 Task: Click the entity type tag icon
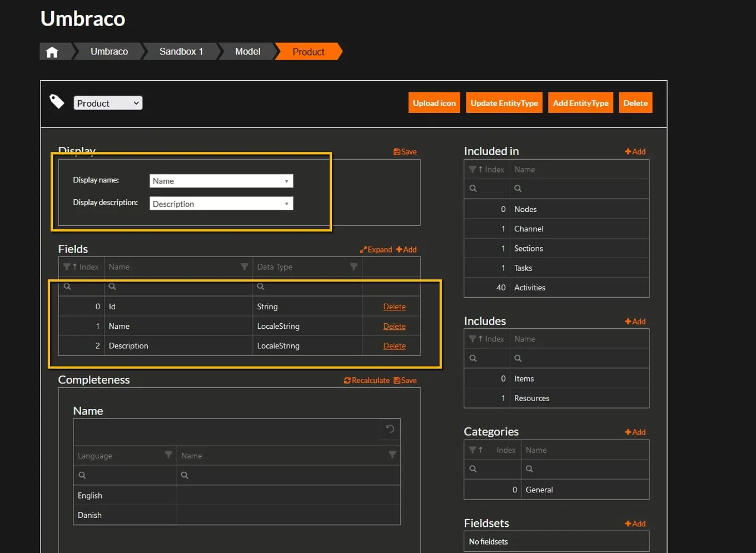(57, 101)
